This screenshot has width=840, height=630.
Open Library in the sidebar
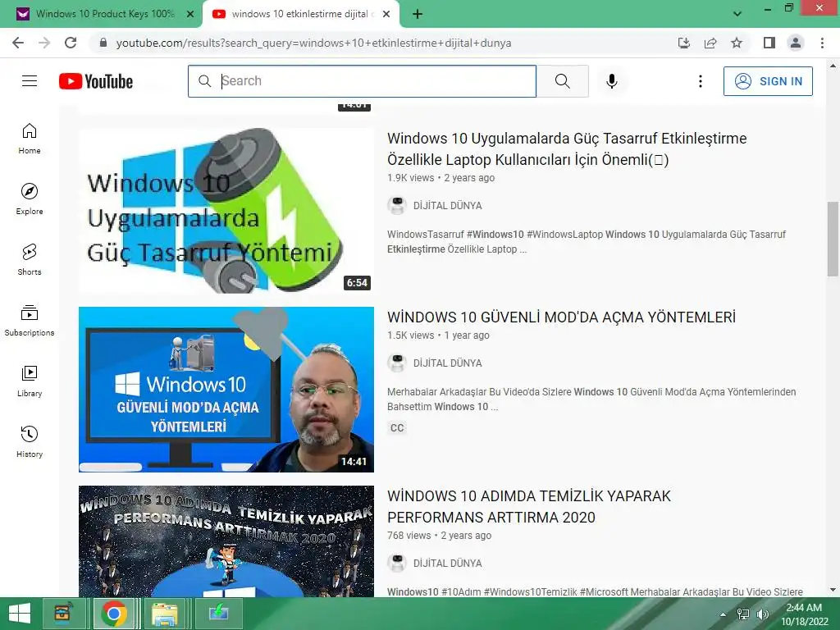30,381
